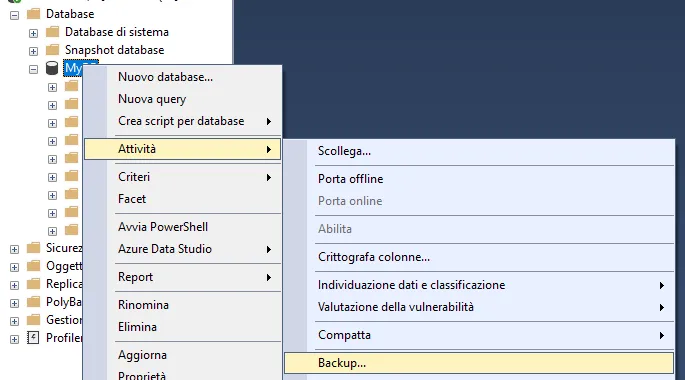Viewport: 685px width, 380px height.
Task: Click the Database folder icon
Action: [x=33, y=14]
